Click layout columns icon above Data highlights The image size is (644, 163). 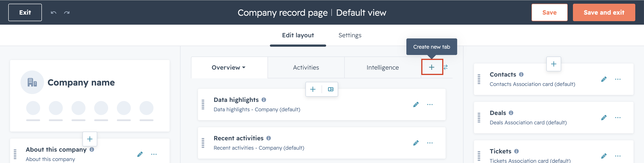point(331,89)
